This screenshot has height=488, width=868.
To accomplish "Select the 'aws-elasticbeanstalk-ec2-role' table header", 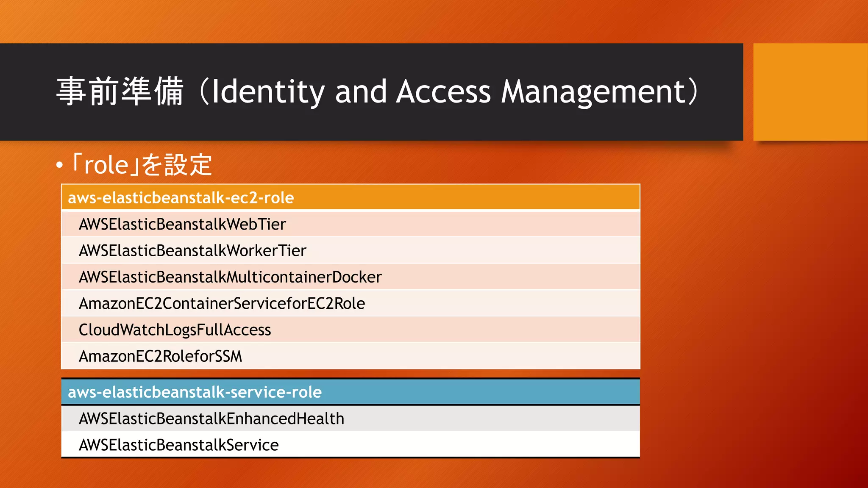I will click(x=351, y=197).
